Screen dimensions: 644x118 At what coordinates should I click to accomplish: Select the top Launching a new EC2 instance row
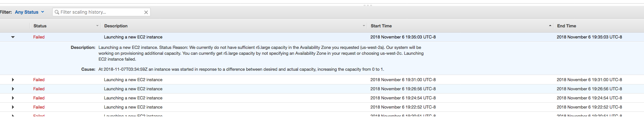click(x=322, y=37)
